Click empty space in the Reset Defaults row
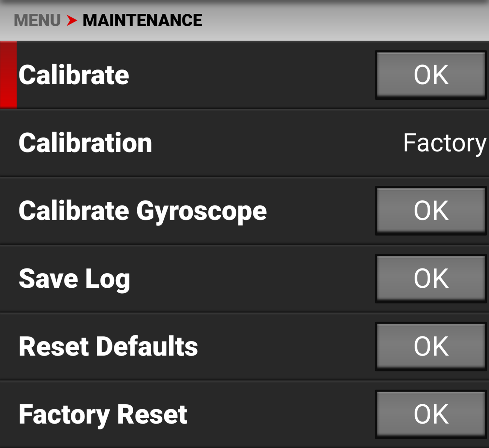The height and width of the screenshot is (448, 489). [287, 346]
